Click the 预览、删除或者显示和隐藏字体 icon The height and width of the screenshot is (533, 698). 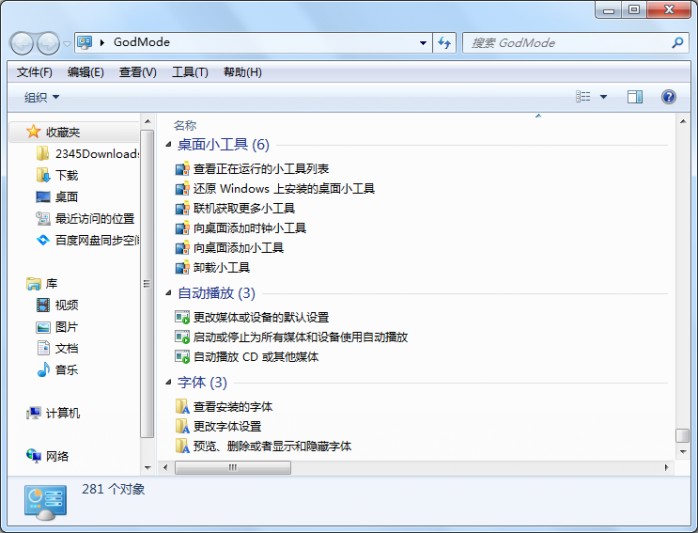pyautogui.click(x=182, y=446)
